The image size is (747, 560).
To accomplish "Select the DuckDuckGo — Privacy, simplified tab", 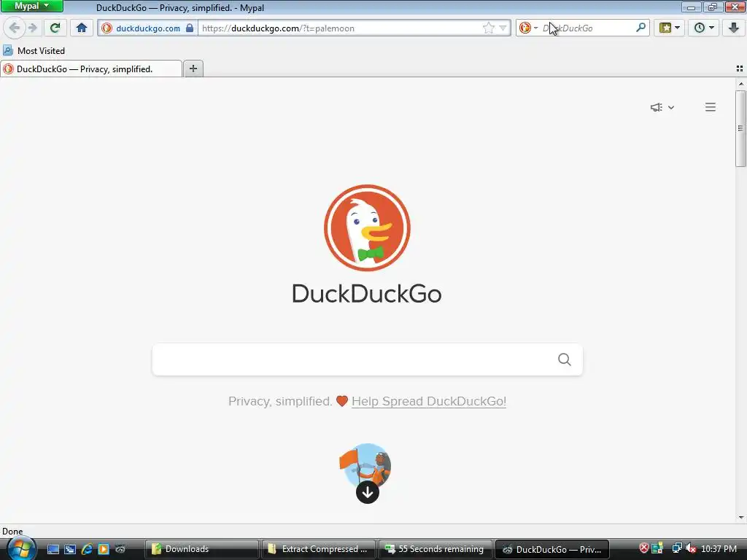I will click(x=91, y=69).
